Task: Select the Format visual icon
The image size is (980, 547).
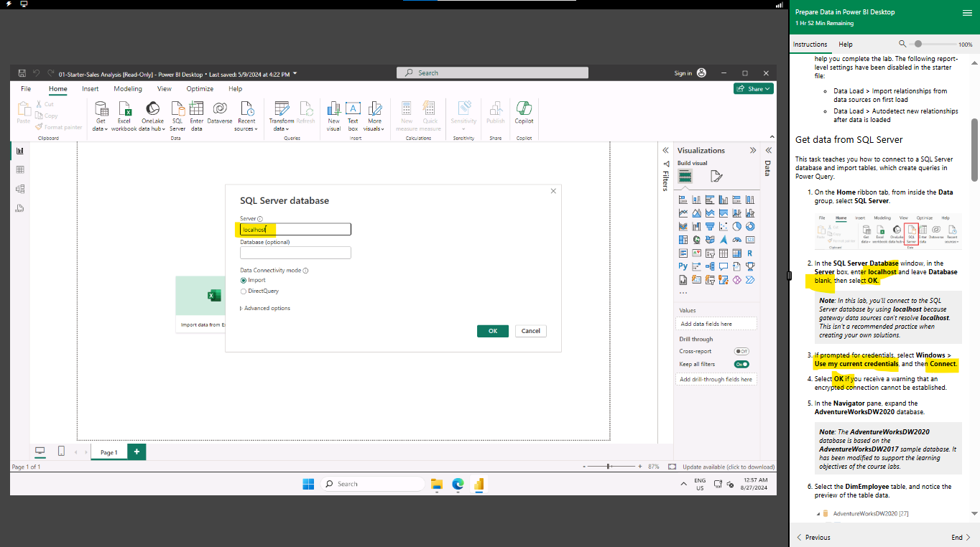Action: click(x=716, y=176)
